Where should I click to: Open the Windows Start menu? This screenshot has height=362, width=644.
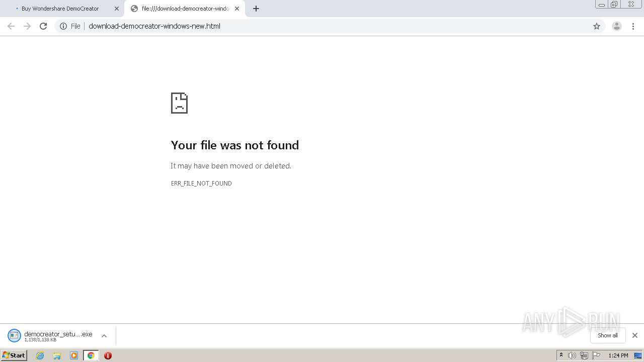point(14,355)
